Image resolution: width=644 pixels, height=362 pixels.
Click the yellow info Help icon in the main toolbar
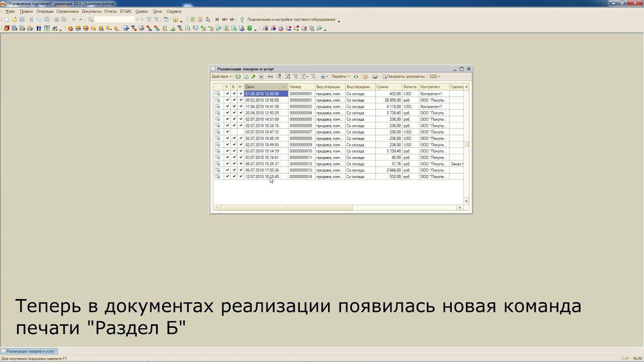coord(175,20)
